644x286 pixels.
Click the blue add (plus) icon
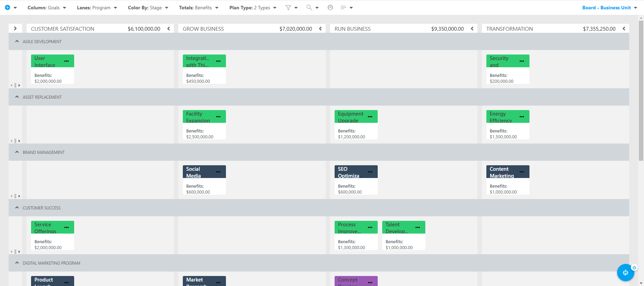click(7, 8)
